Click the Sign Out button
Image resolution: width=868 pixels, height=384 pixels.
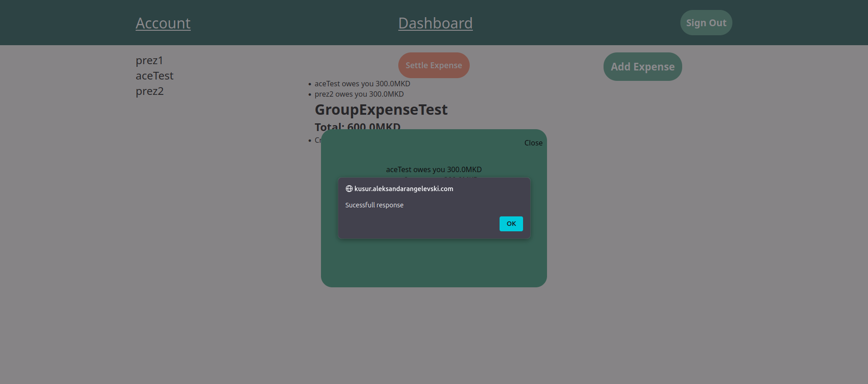point(706,23)
